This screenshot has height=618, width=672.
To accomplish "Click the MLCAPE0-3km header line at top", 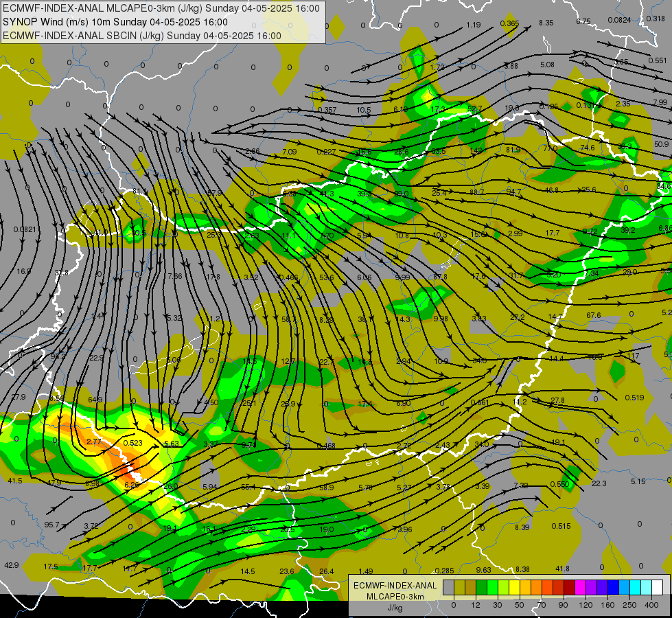I will click(161, 8).
